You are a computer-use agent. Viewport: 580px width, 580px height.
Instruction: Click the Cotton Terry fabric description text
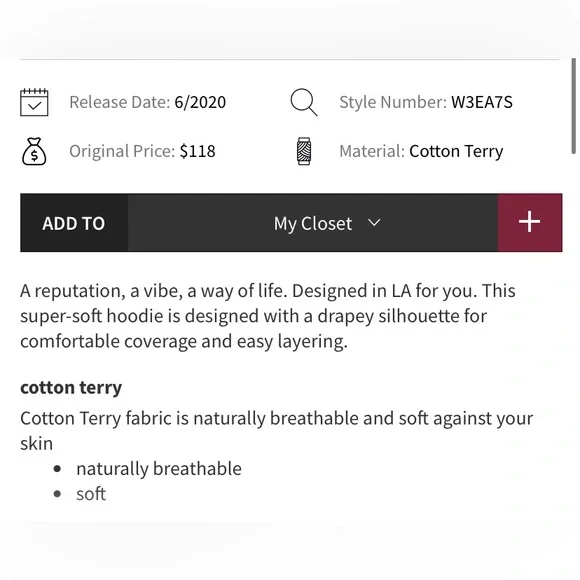click(x=277, y=431)
